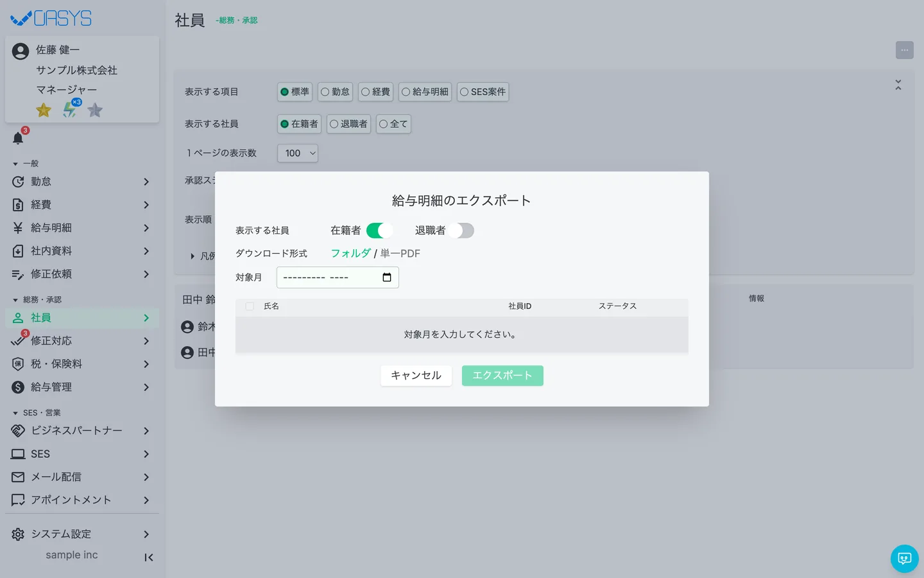This screenshot has height=578, width=924.
Task: Click the 修正対応 double-check icon
Action: tap(18, 341)
